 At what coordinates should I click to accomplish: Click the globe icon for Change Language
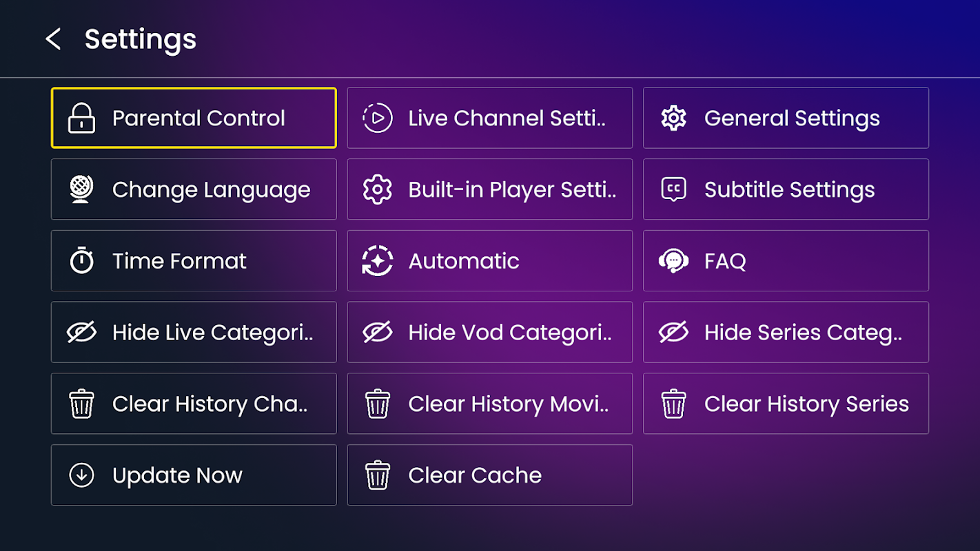[x=81, y=189]
